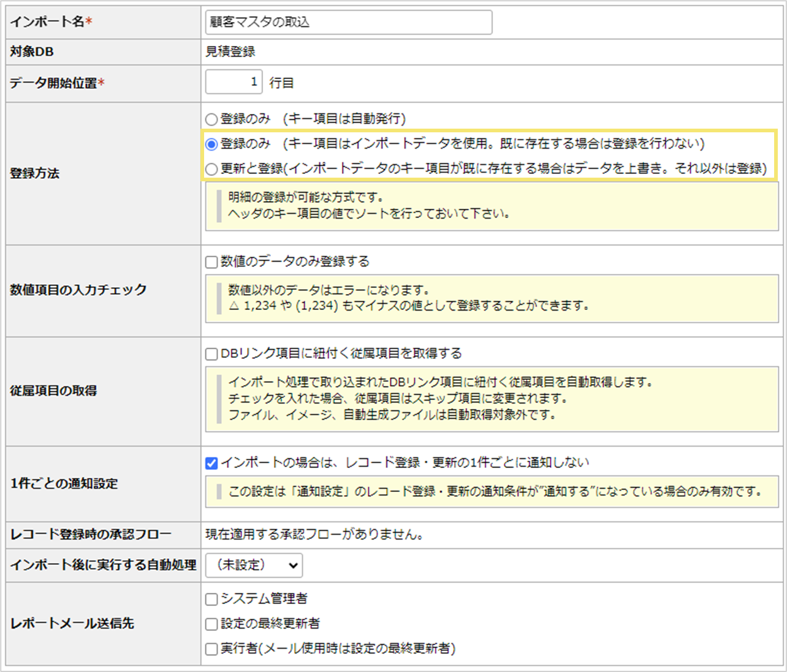Select the highlighted 登録のみ（キー項目はインポートデータを使用）option

(x=211, y=144)
